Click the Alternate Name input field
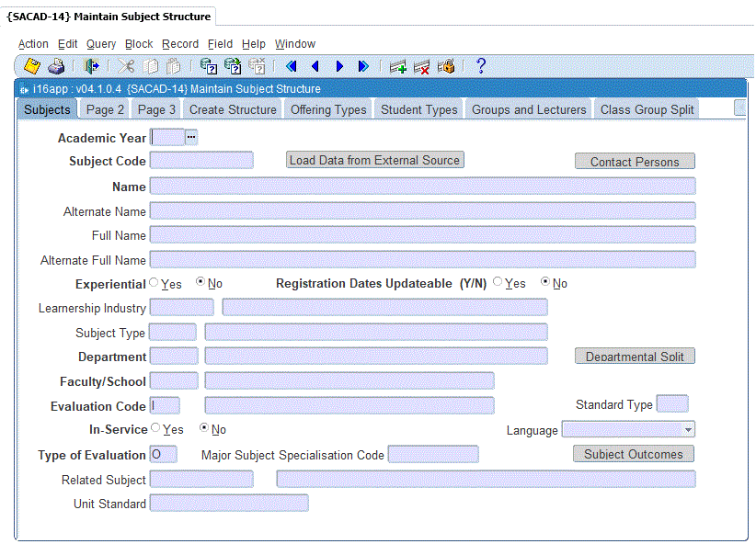 (x=423, y=210)
